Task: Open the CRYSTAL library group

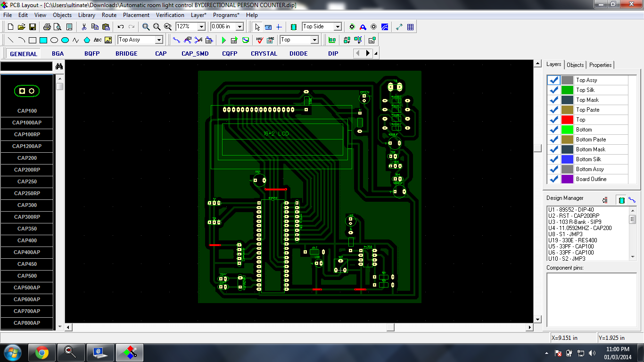Action: 264,54
